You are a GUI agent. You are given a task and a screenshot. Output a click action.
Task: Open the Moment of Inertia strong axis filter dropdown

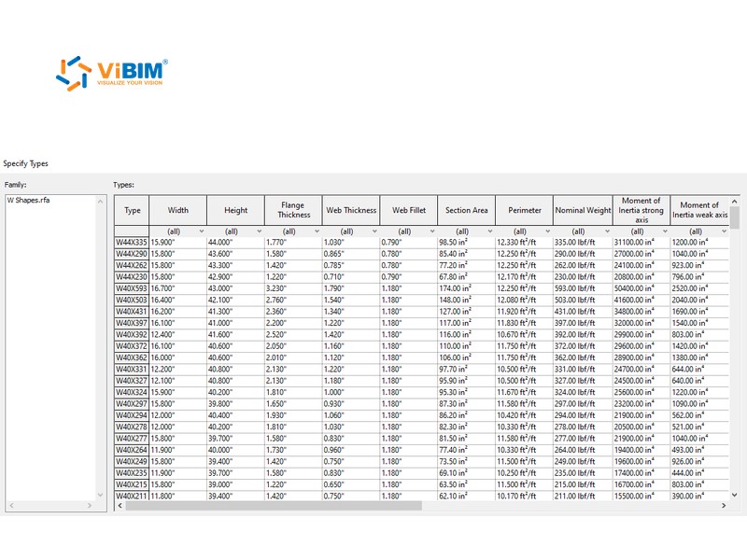(x=641, y=231)
